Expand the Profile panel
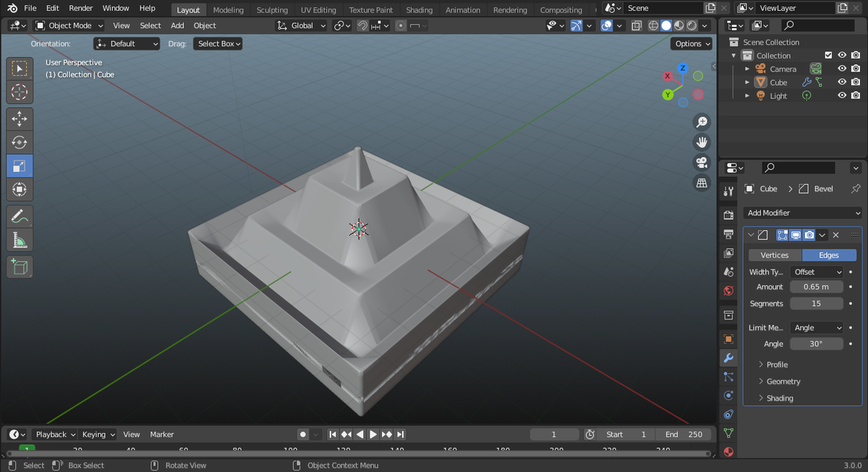 pos(777,365)
